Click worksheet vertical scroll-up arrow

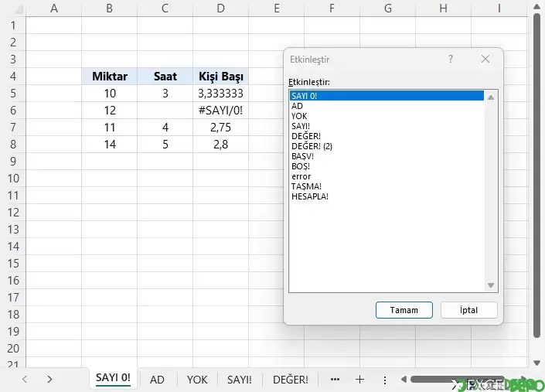[x=536, y=7]
